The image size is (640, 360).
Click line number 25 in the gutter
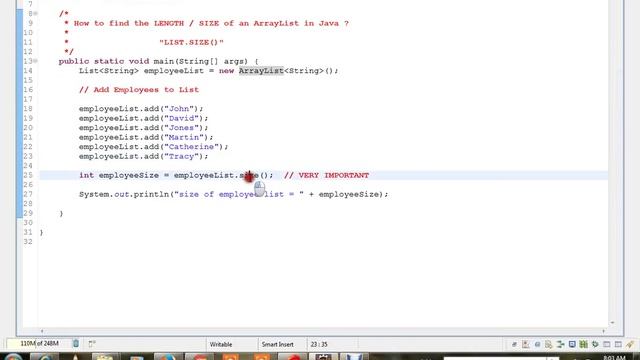[28, 176]
